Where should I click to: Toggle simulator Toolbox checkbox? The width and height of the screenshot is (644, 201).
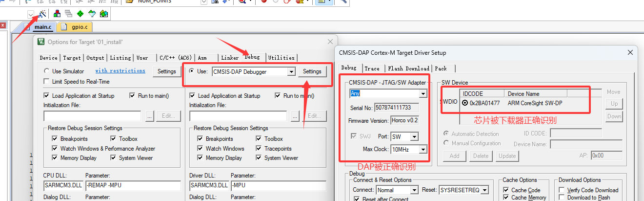[x=114, y=139]
